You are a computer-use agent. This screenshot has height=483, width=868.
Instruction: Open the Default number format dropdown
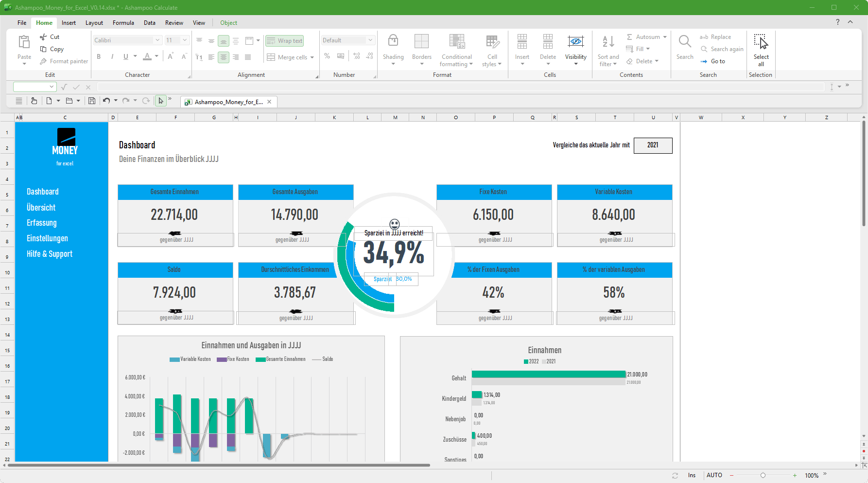(x=370, y=40)
